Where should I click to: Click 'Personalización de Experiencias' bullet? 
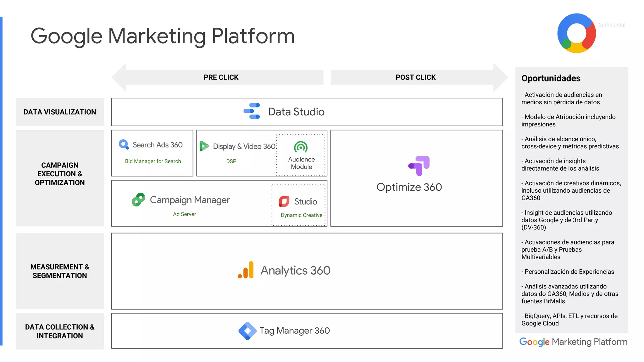click(568, 272)
